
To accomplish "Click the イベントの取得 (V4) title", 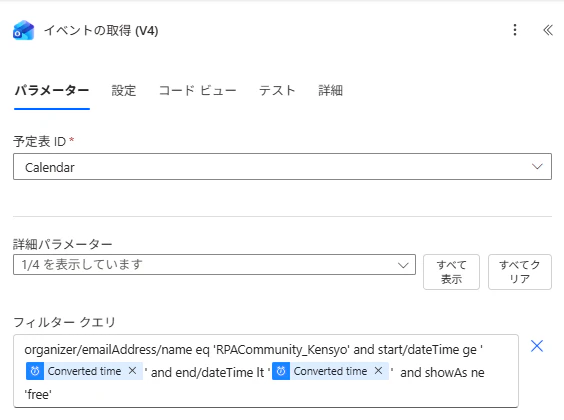I will point(101,31).
